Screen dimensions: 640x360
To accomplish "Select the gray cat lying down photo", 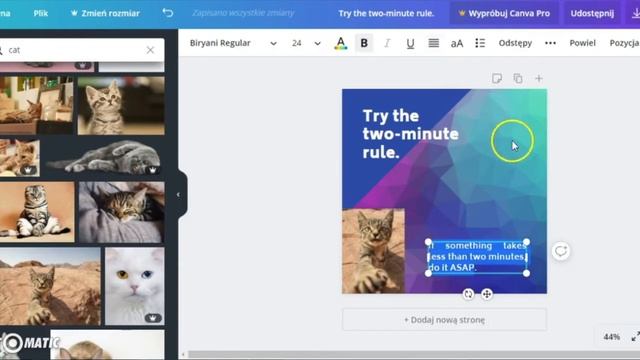I will [x=104, y=157].
